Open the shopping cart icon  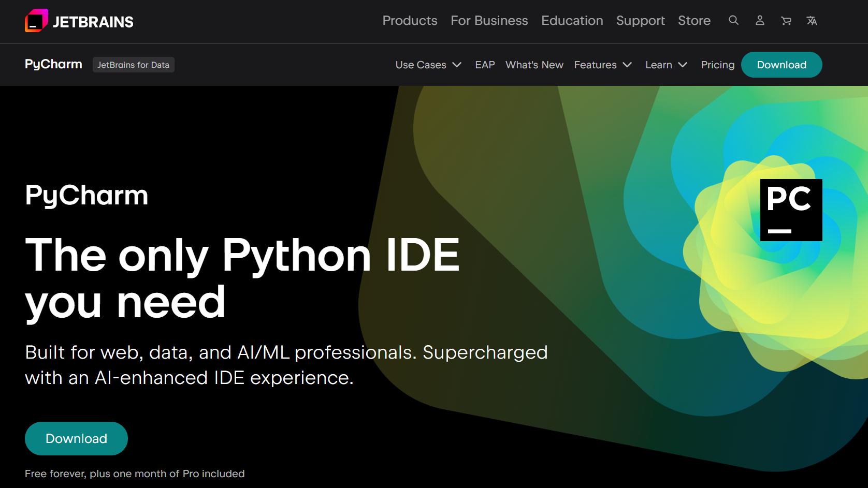pyautogui.click(x=786, y=21)
